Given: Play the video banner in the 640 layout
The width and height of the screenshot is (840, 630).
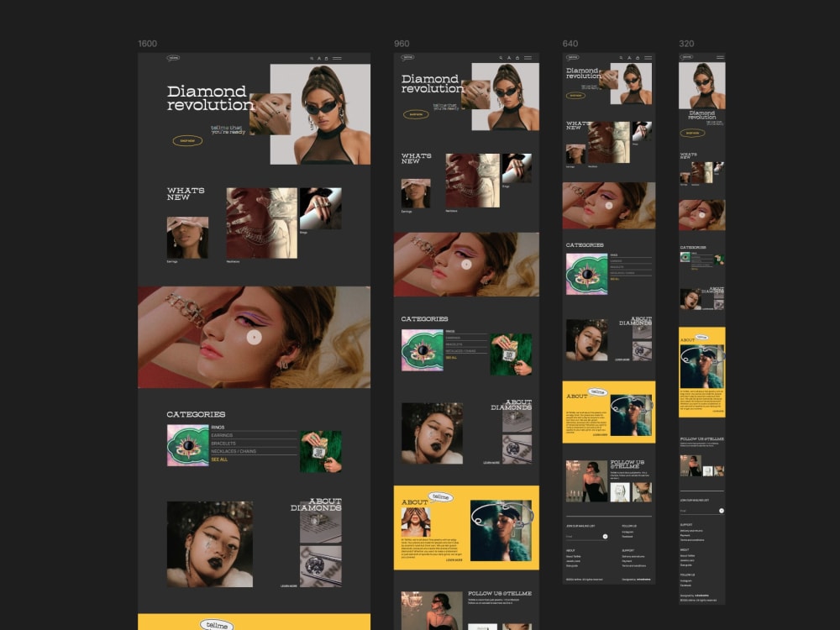Looking at the screenshot, I should pos(608,205).
